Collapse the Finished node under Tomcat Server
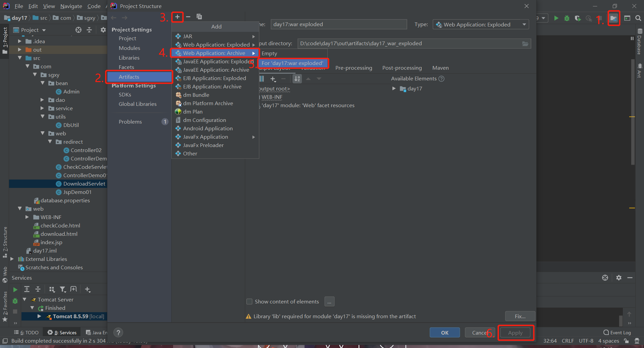Image resolution: width=644 pixels, height=348 pixels. 32,308
